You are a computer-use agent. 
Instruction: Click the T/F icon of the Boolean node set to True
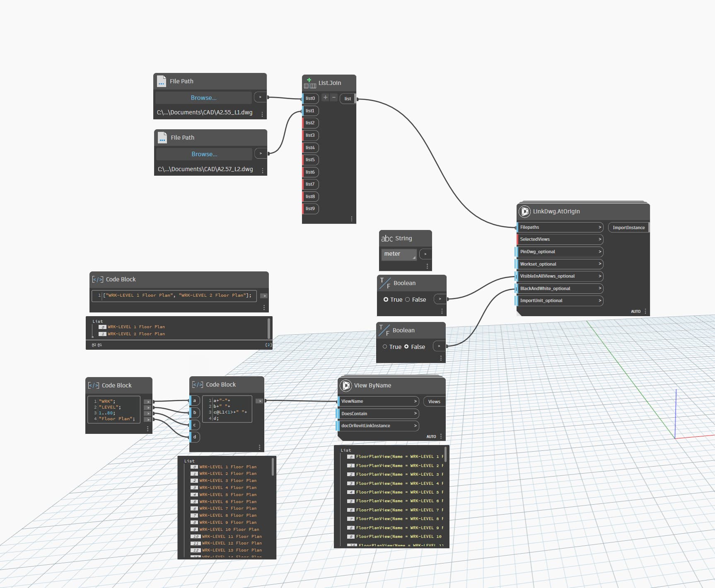click(x=385, y=283)
